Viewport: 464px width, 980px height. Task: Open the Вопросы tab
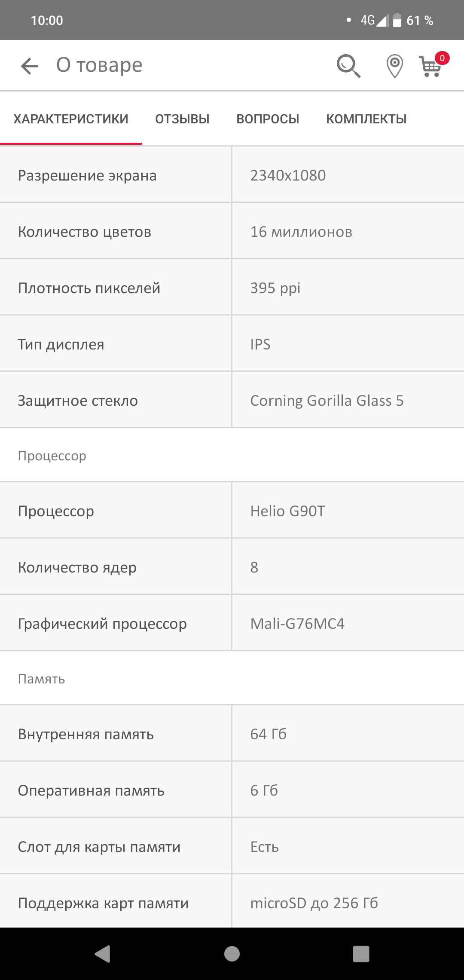tap(268, 119)
